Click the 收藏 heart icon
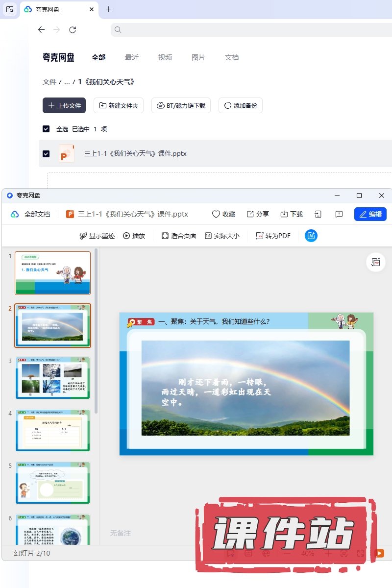392x588 pixels. (x=223, y=214)
